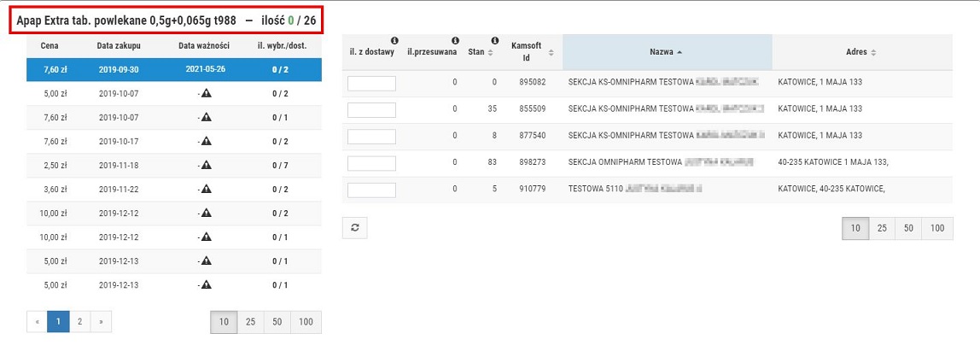This screenshot has width=980, height=351.
Task: Focus il. z dostawy field for Kamsoft 898273
Action: [371, 163]
